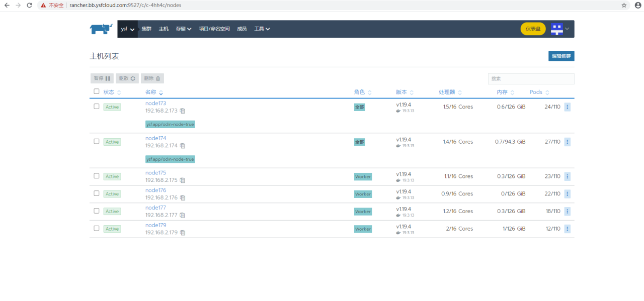
Task: Open the action menu for node174
Action: [x=568, y=142]
